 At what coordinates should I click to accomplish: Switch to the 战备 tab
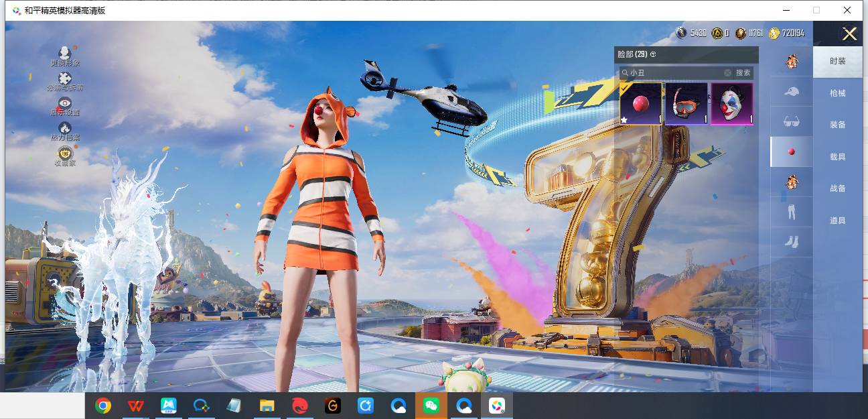pos(838,188)
